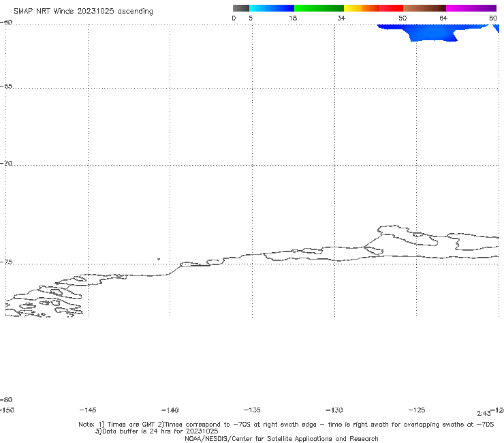
Task: Click the swath time stamp "2:43"
Action: coord(484,414)
